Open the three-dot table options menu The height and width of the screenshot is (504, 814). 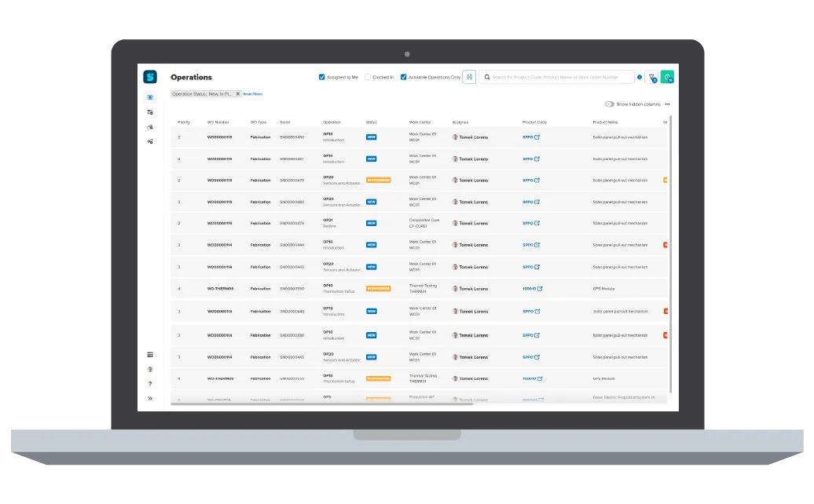pyautogui.click(x=667, y=104)
